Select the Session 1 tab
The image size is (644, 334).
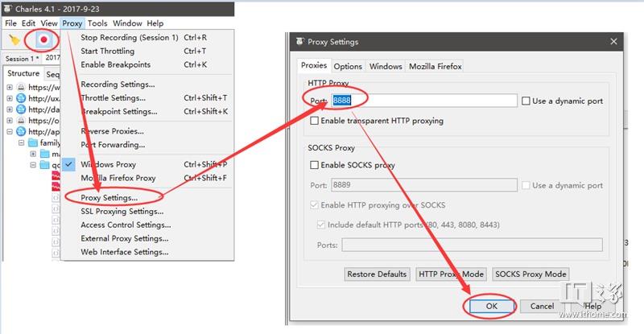23,58
